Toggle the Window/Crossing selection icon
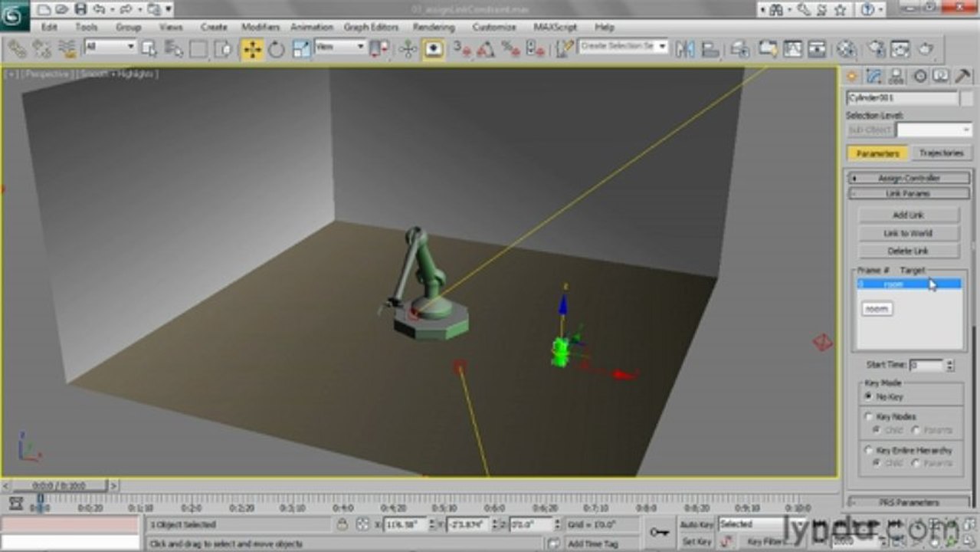Screen dimensions: 980x552 click(223, 49)
